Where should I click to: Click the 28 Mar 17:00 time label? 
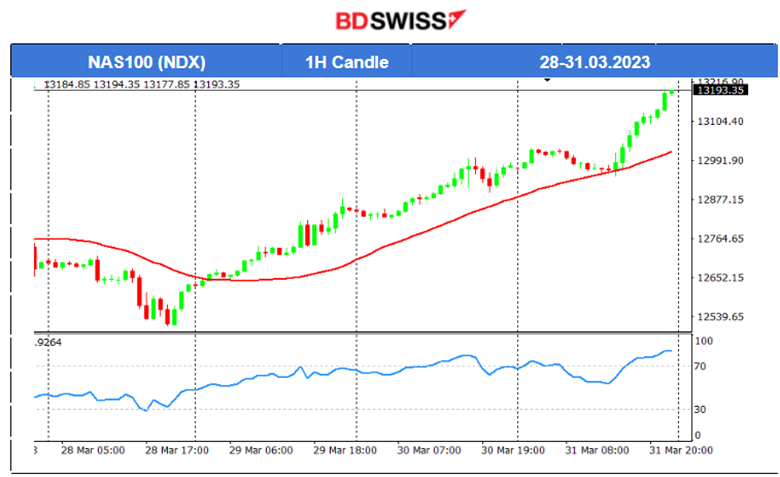pyautogui.click(x=177, y=451)
